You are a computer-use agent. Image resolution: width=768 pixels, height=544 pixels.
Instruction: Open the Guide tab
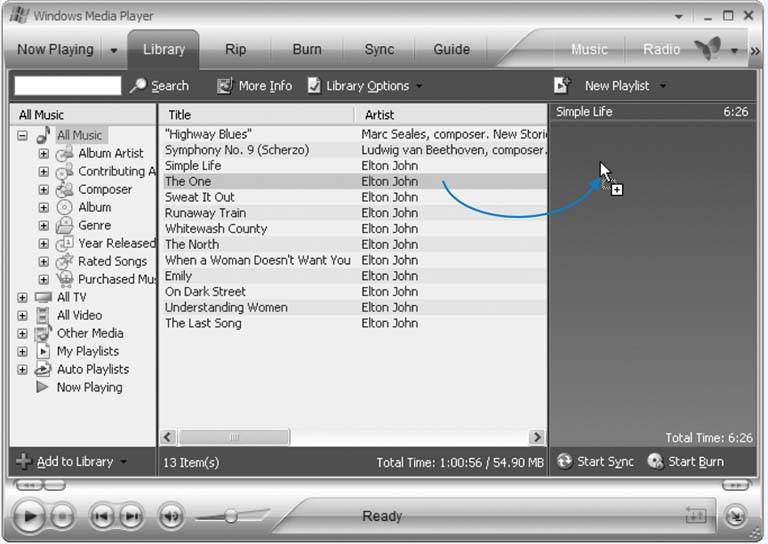(451, 49)
